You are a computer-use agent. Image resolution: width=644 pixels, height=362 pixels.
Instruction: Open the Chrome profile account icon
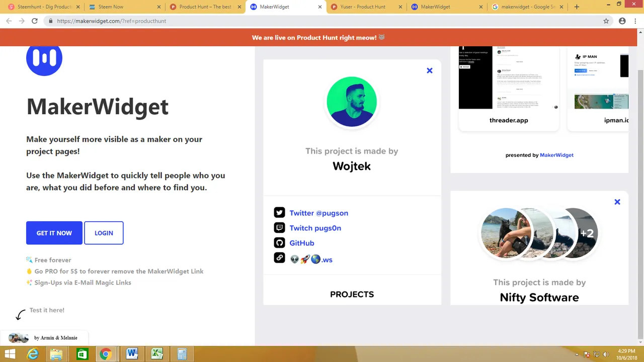(x=622, y=21)
